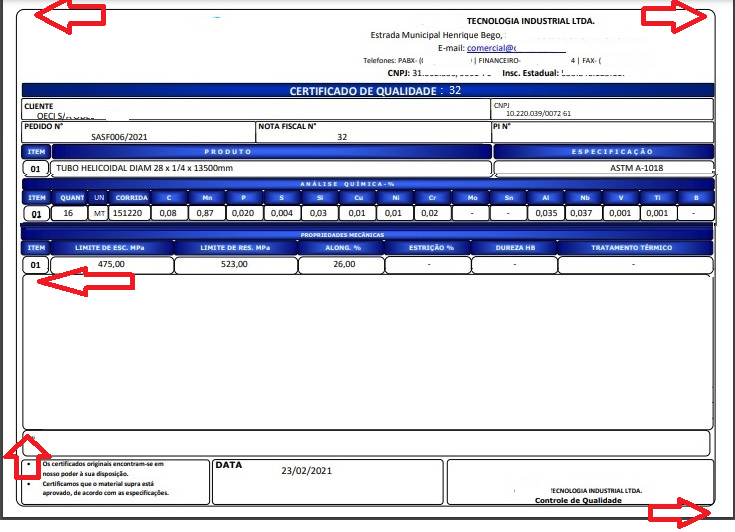Click the 'QUANT' column header
This screenshot has height=532, width=735.
point(72,198)
